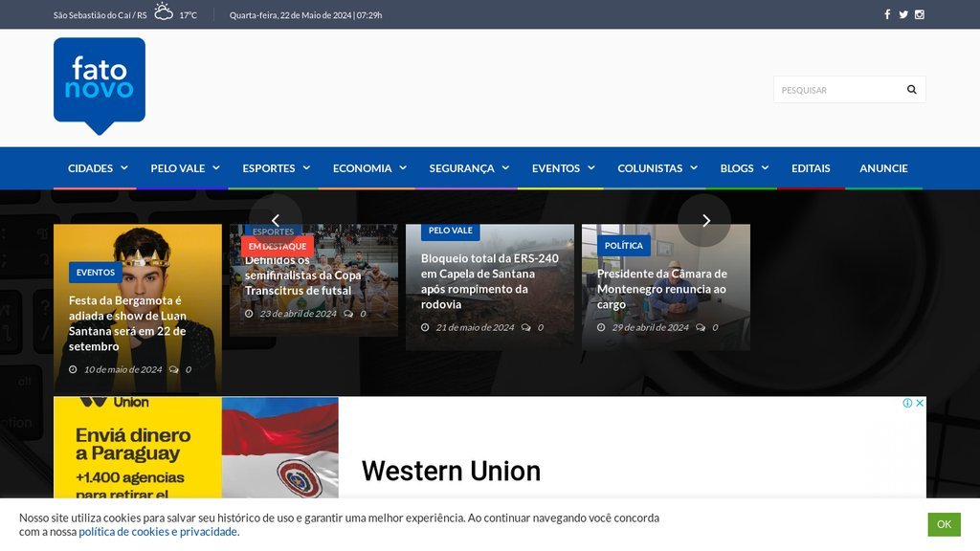The height and width of the screenshot is (551, 980).
Task: Expand the Cidades menu arrow
Action: [124, 167]
